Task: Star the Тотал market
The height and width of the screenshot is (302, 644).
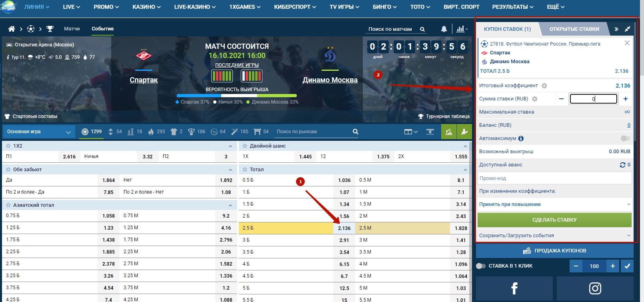Action: click(245, 170)
